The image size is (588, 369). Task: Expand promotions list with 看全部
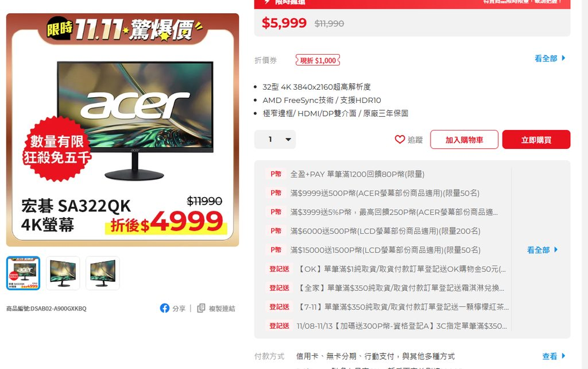coord(542,249)
